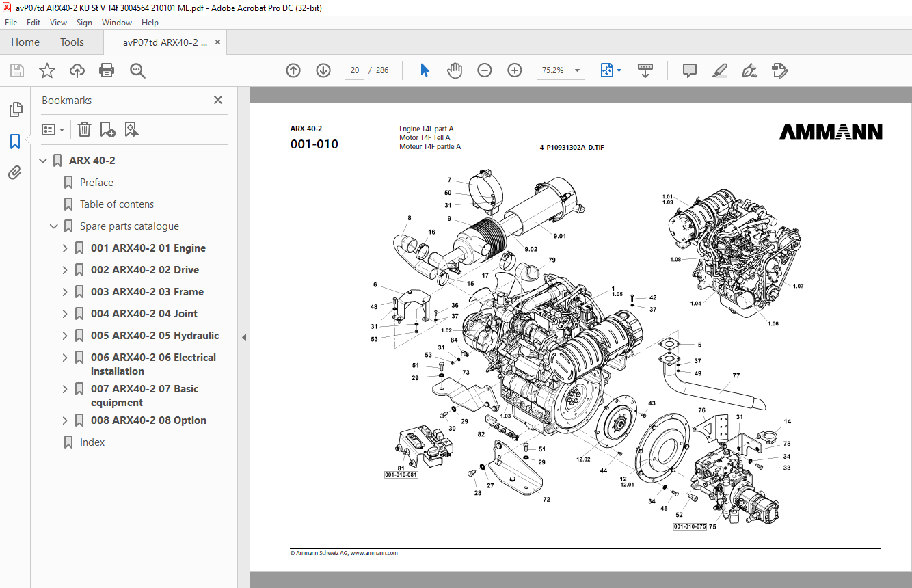This screenshot has width=912, height=588.
Task: Collapse the Spare parts catalogue bookmark
Action: coord(54,226)
